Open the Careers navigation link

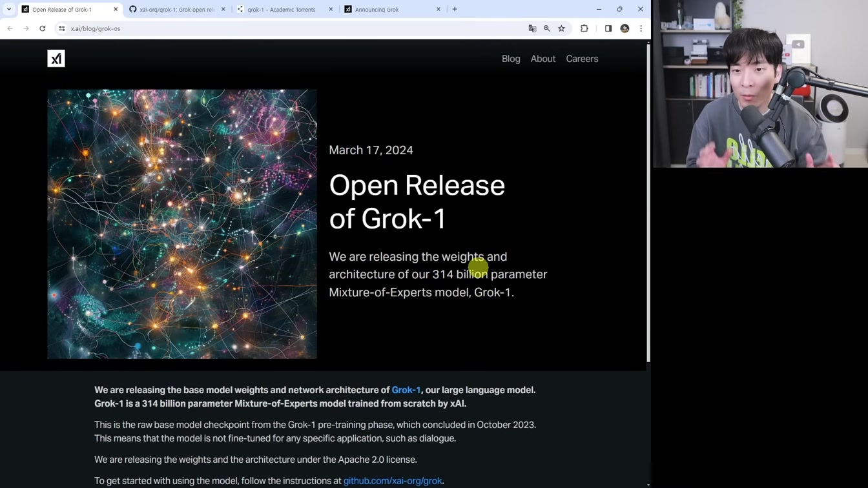click(582, 59)
